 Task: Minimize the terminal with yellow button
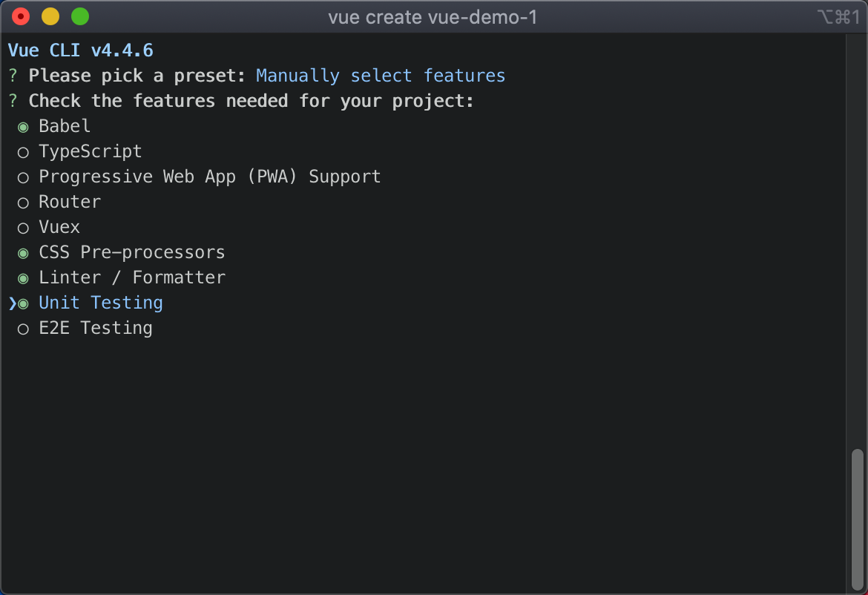coord(50,16)
